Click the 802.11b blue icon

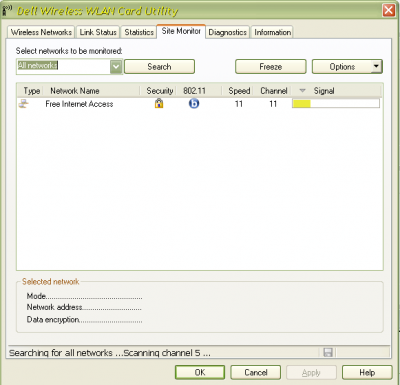click(x=194, y=104)
